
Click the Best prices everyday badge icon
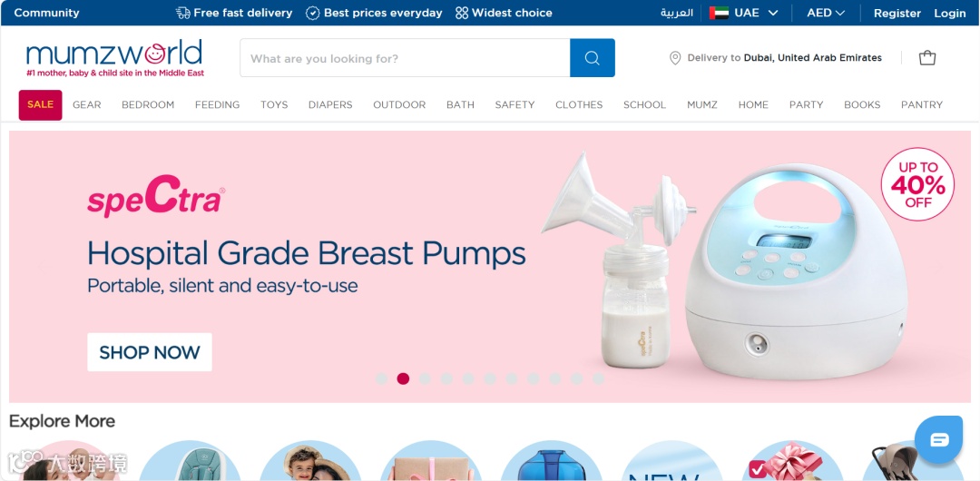(312, 13)
